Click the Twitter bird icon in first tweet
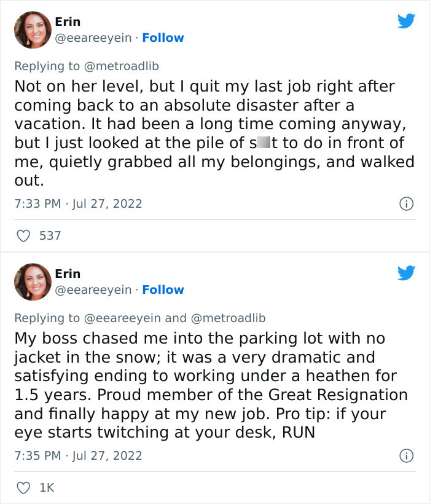Viewport: 430px width, 504px height. 406,22
